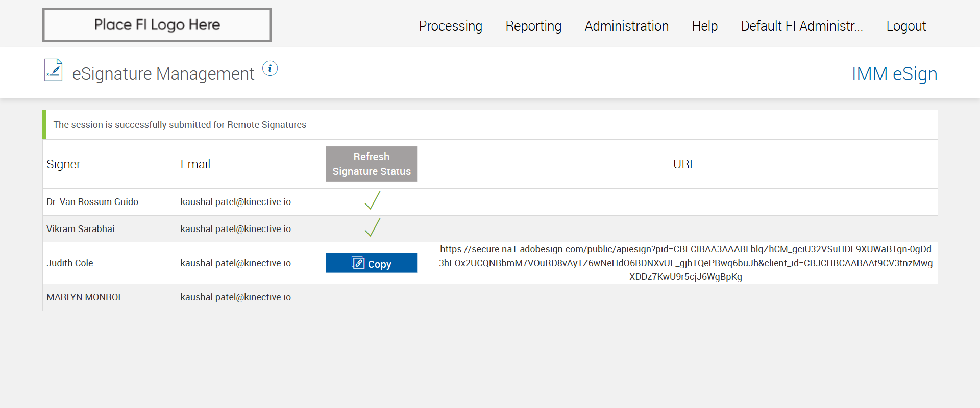This screenshot has height=408, width=980.
Task: Click the copy-link icon in Copy button
Action: point(358,263)
